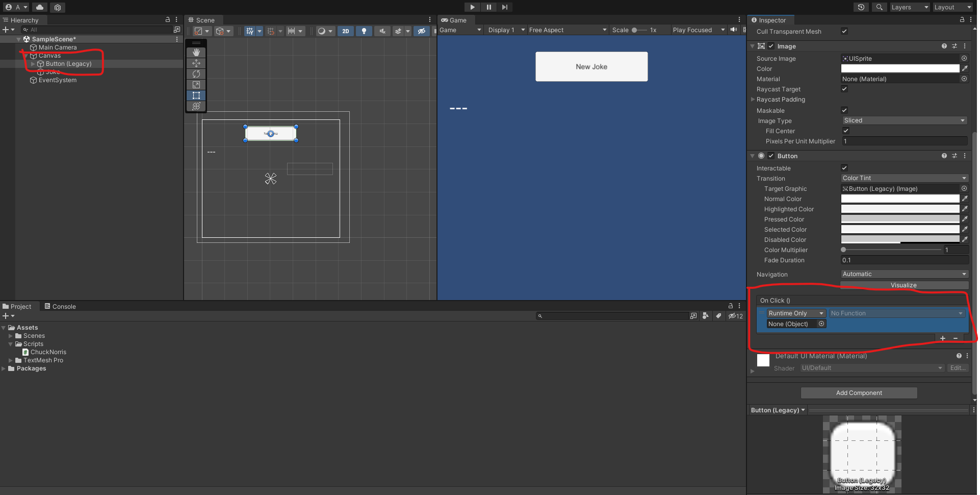Click the Pressed Color swatch
Image resolution: width=980 pixels, height=495 pixels.
pos(900,219)
